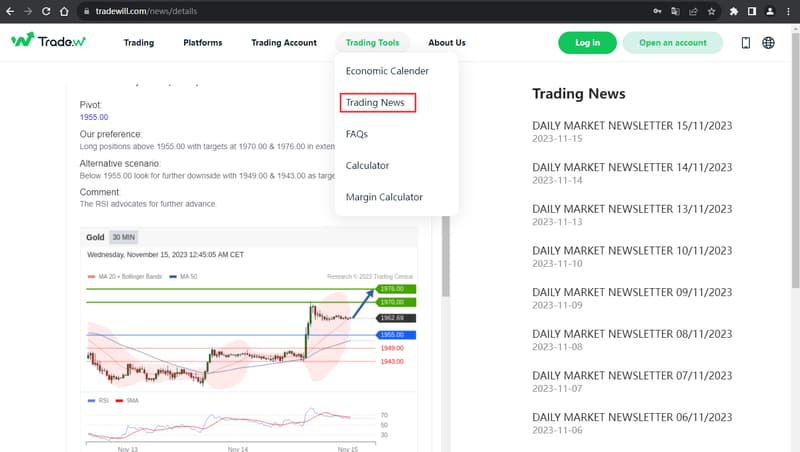Expand the Trading nav menu
The height and width of the screenshot is (452, 800).
pyautogui.click(x=138, y=43)
